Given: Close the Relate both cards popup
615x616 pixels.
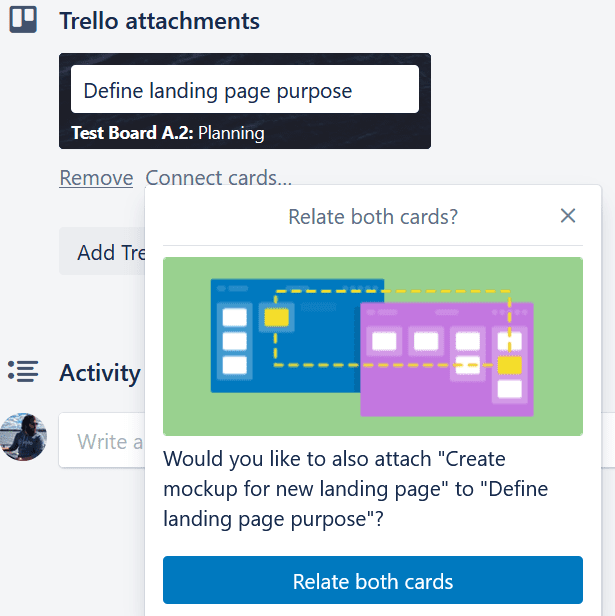Looking at the screenshot, I should (568, 216).
